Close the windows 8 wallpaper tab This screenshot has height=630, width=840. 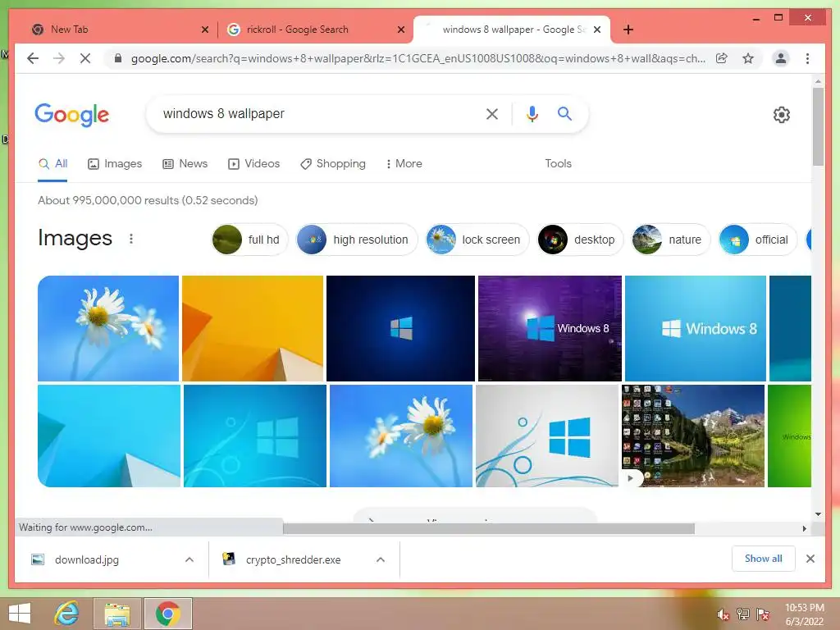click(x=597, y=30)
